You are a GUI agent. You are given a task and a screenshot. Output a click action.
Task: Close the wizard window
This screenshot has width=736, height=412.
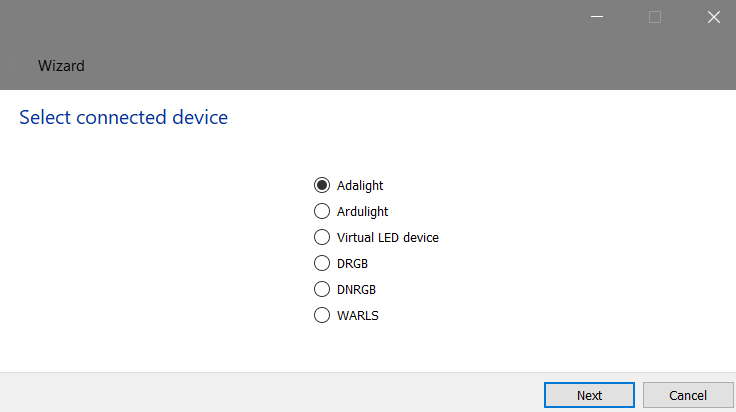click(714, 17)
